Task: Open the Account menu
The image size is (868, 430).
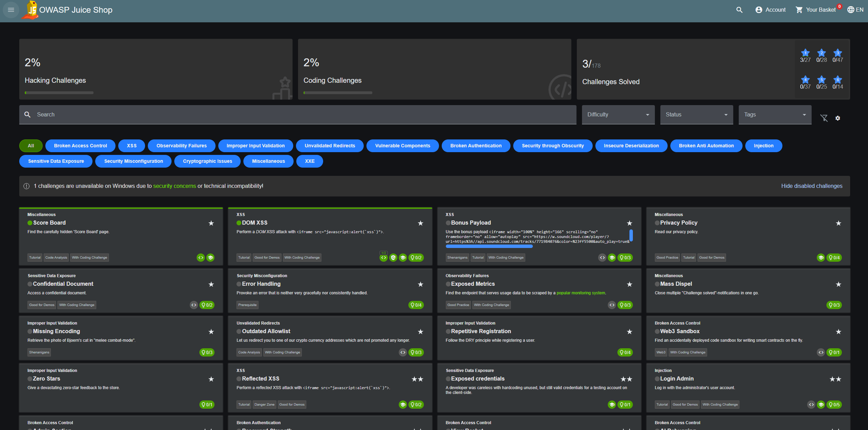Action: tap(770, 10)
